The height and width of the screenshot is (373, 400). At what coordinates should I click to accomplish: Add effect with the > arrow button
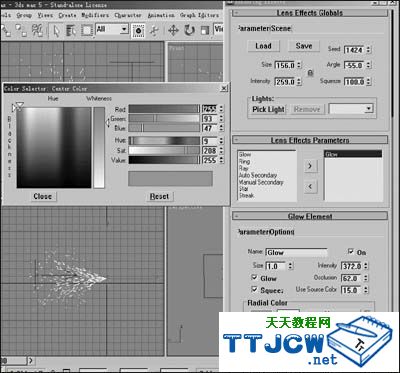coord(310,166)
